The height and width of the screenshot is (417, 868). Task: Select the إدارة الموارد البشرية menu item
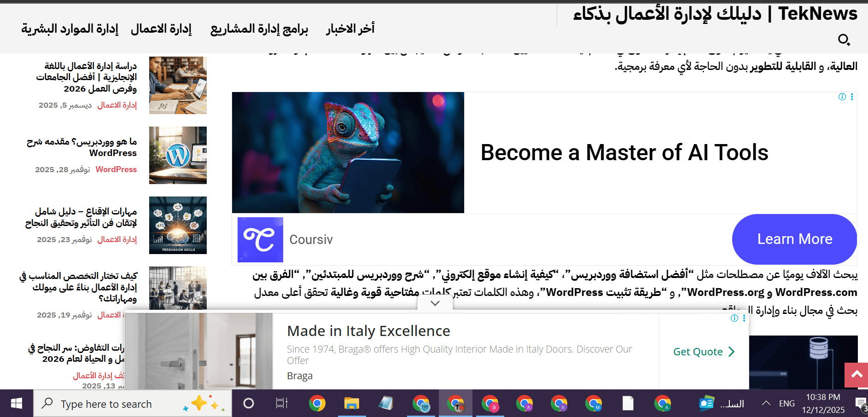point(70,29)
